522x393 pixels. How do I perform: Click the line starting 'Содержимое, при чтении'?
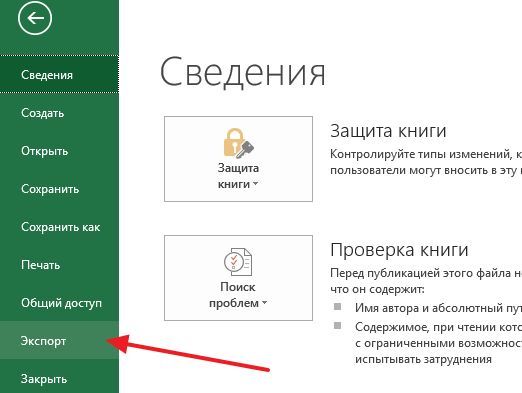point(438,327)
